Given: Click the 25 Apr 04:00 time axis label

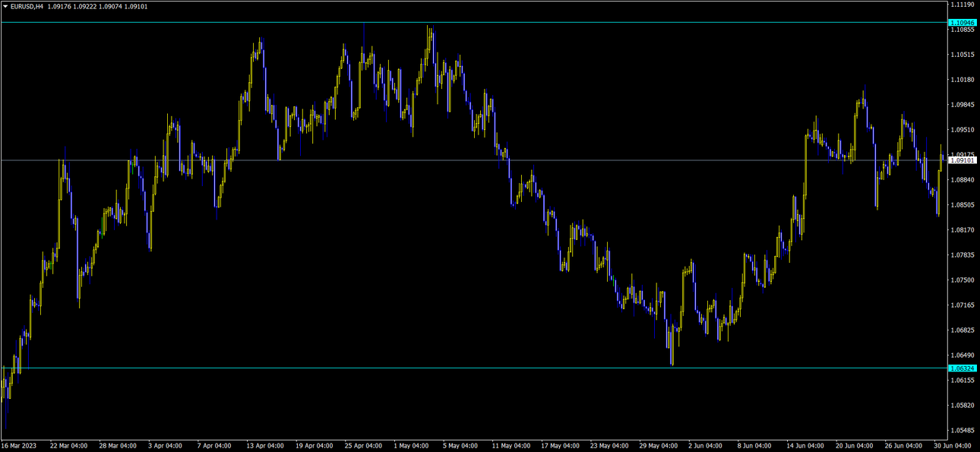Looking at the screenshot, I should pos(363,446).
